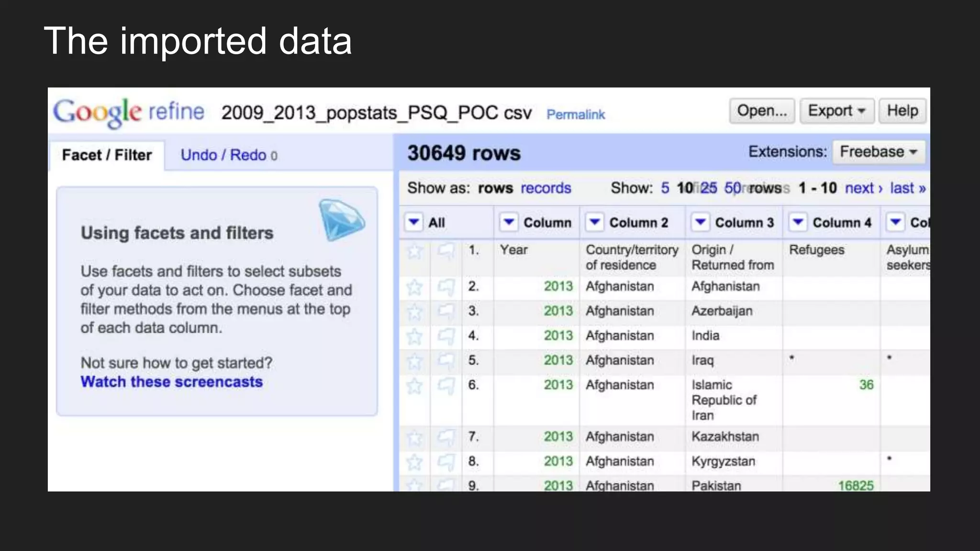Click the Refugees value 36 cell
980x551 pixels.
click(x=832, y=401)
